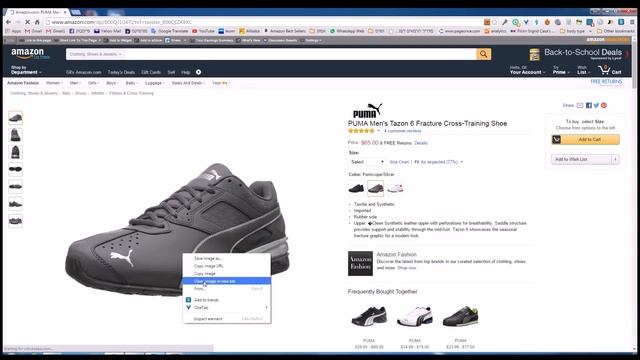The width and height of the screenshot is (640, 360).
Task: Bookmark this page with the star icon
Action: click(495, 22)
